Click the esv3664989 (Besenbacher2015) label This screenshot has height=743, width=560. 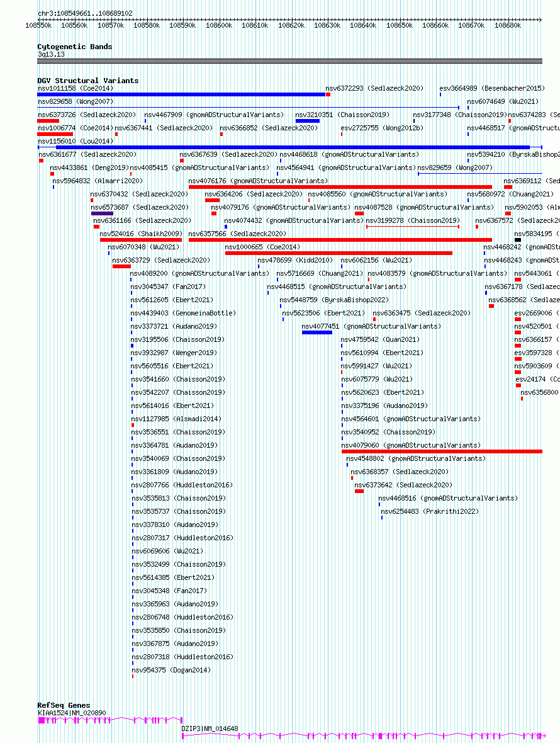point(492,89)
